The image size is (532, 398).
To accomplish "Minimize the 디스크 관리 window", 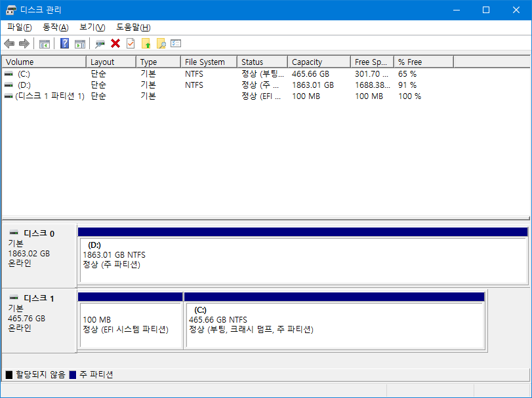I will coord(457,10).
